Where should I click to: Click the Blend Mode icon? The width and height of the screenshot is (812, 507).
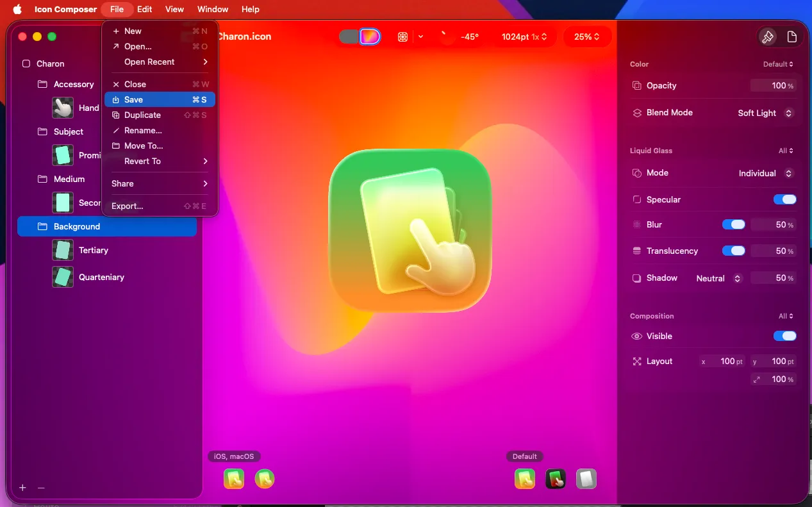(637, 113)
